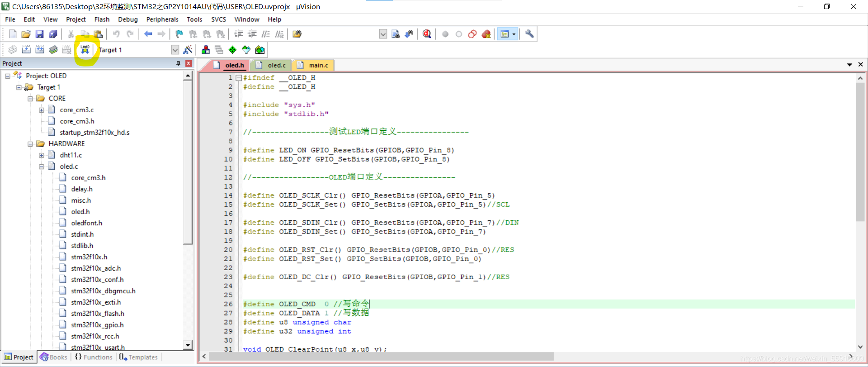Open Manage Run-Time Environment green diamond
Screen dimensions: 868x367
(232, 50)
